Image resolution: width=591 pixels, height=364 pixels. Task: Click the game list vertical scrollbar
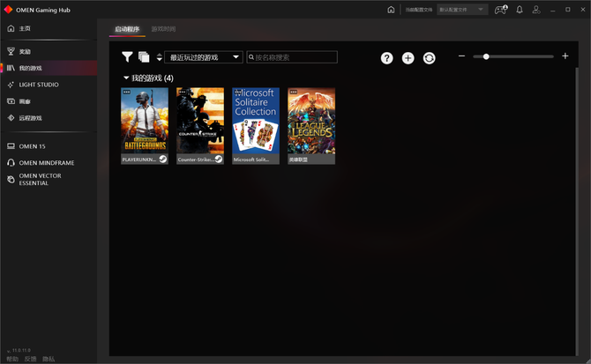pos(577,211)
